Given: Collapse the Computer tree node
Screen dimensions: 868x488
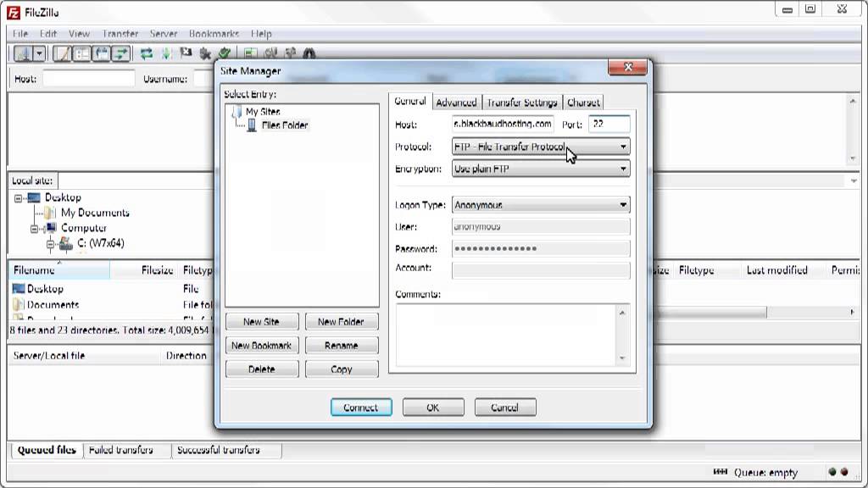Looking at the screenshot, I should click(x=34, y=229).
